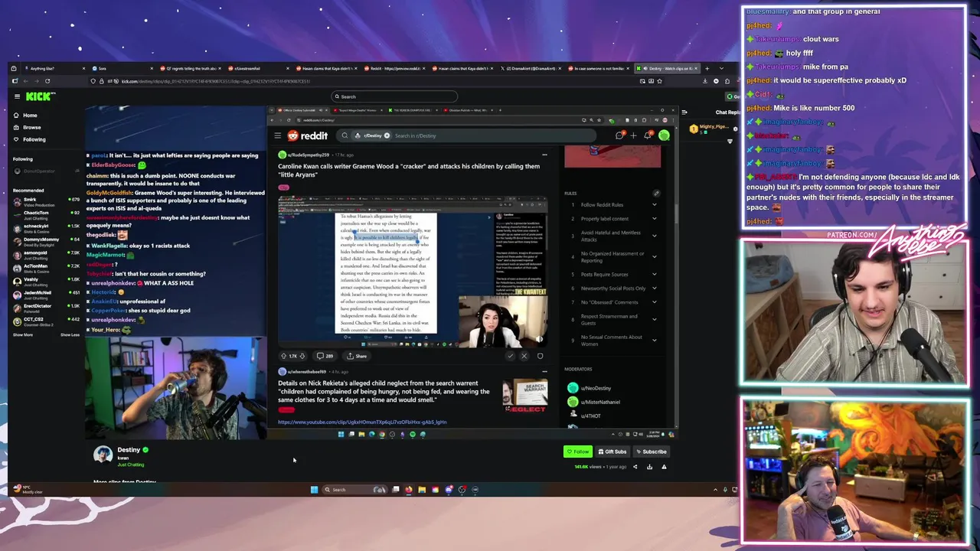Focus the Kick Search field

394,96
